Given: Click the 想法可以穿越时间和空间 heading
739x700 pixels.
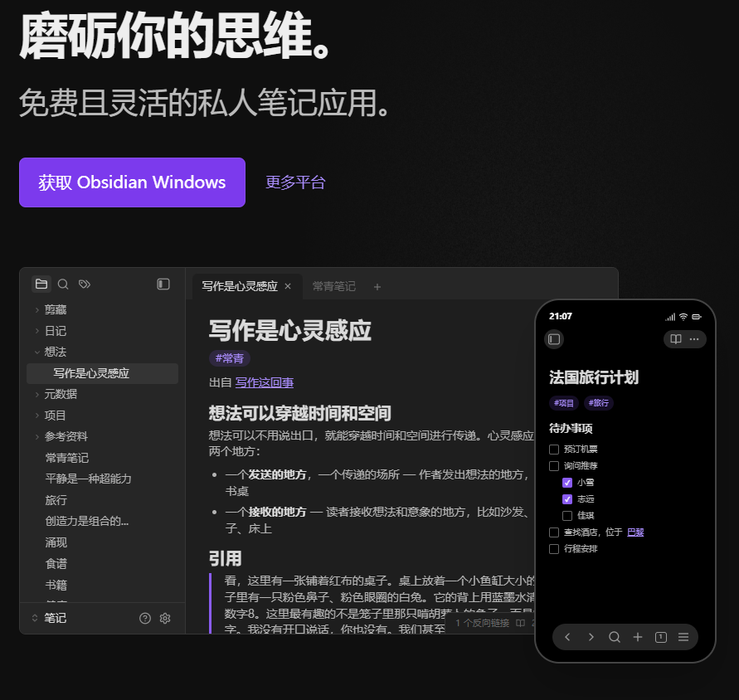Looking at the screenshot, I should [299, 413].
